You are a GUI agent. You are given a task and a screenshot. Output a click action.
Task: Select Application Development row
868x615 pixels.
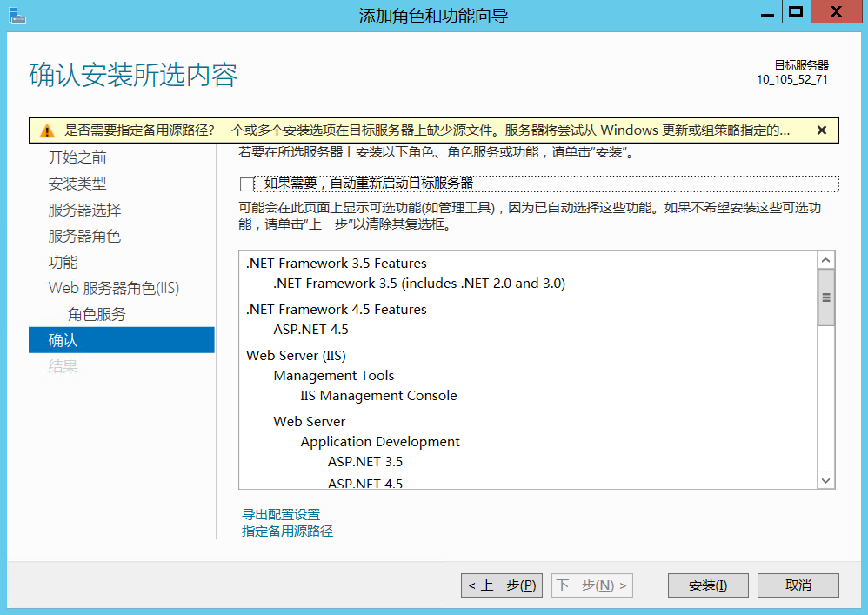380,441
